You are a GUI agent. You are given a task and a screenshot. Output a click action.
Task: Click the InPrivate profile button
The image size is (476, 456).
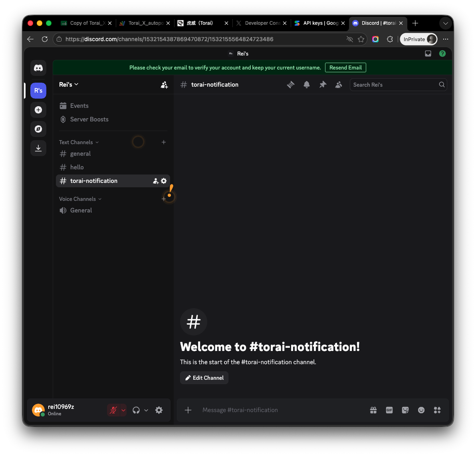pyautogui.click(x=418, y=39)
